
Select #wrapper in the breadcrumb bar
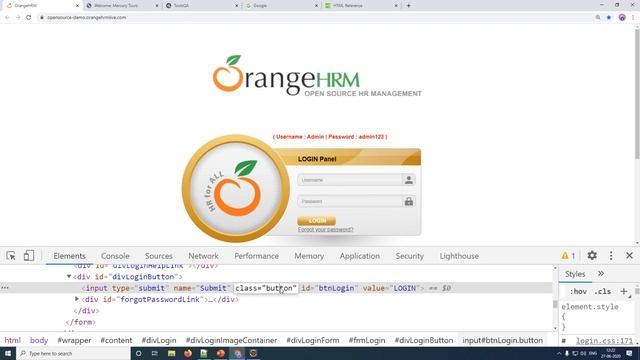(74, 340)
